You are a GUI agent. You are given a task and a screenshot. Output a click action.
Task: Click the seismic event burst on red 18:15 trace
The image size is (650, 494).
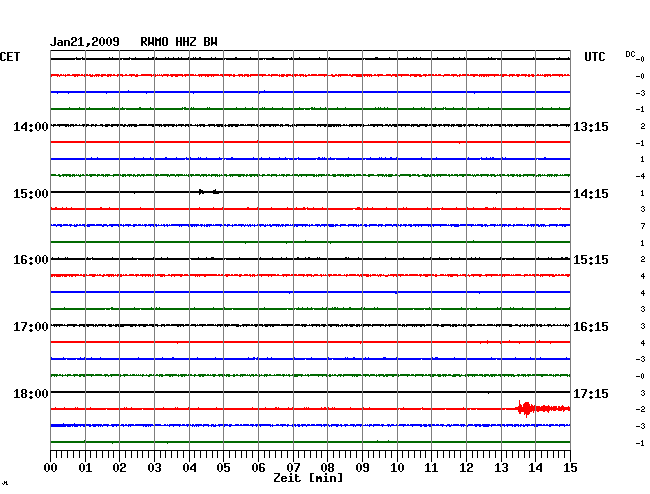pos(543,409)
